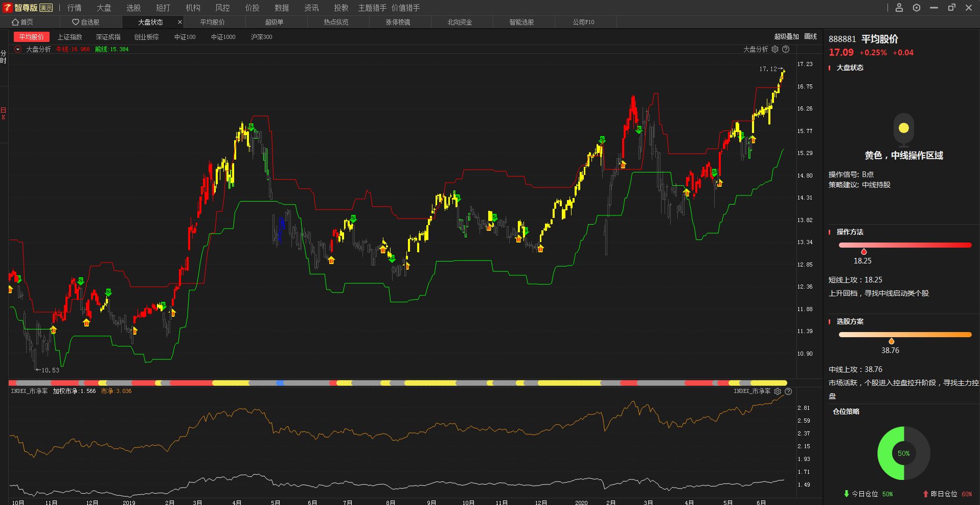Select 上证指数 index
The width and height of the screenshot is (980, 505).
point(70,37)
